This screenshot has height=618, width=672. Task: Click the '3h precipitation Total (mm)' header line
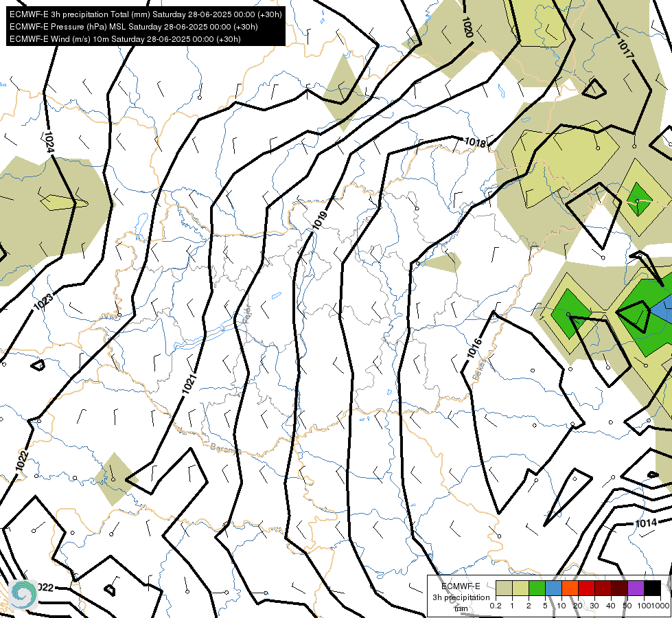pos(146,14)
